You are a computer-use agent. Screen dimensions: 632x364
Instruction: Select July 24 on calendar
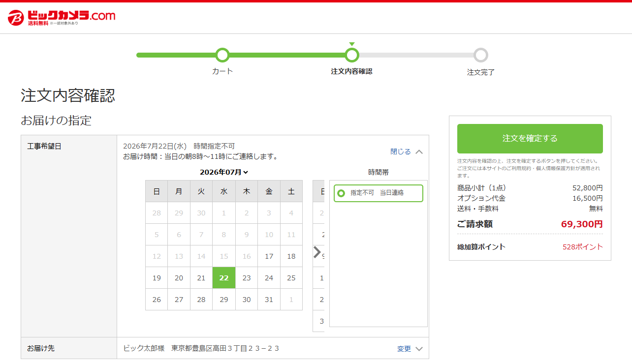pos(269,278)
